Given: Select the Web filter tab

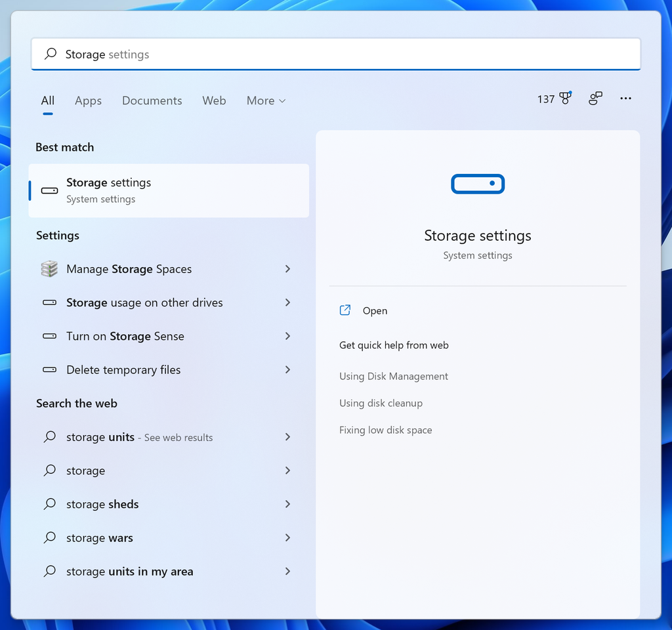Looking at the screenshot, I should 214,100.
